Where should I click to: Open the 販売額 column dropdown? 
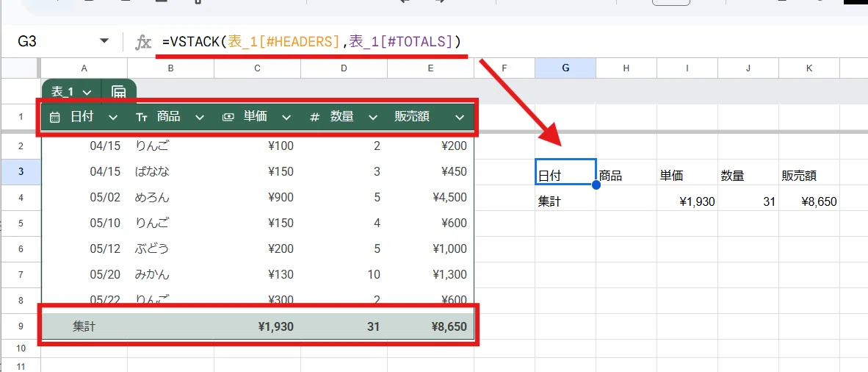460,118
